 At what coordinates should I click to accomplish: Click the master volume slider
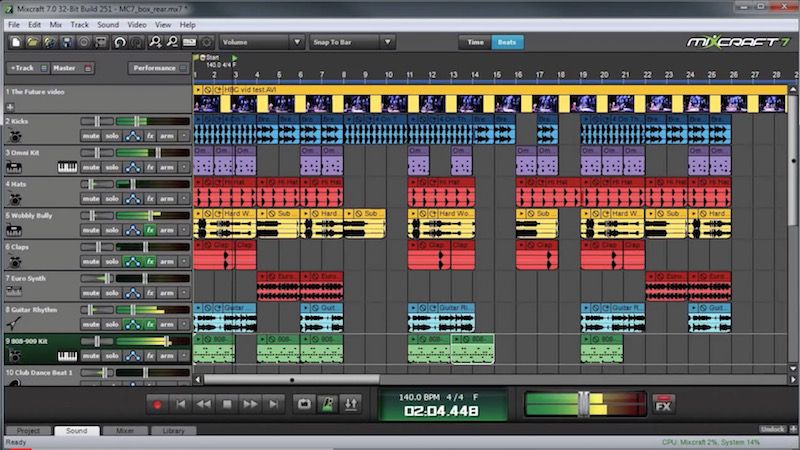(x=585, y=404)
